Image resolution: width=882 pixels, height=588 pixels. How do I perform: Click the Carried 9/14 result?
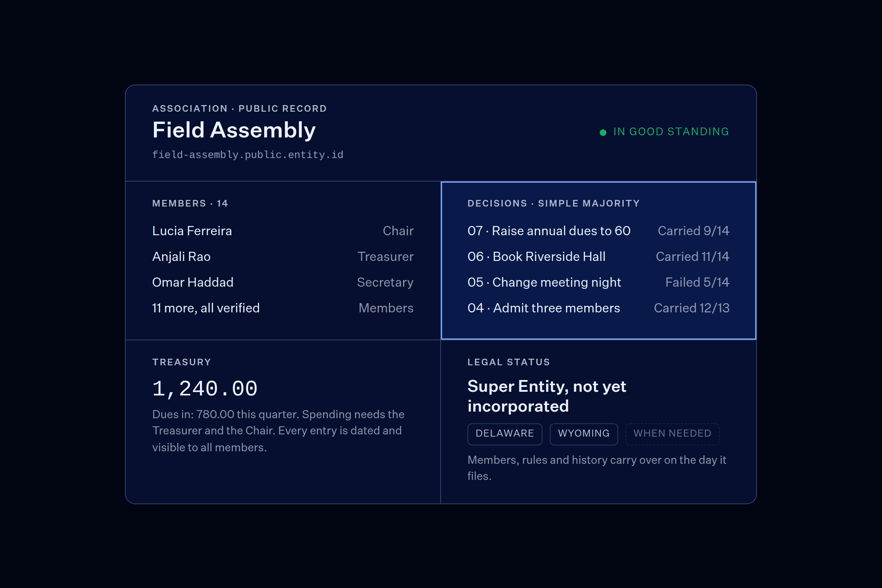coord(693,231)
